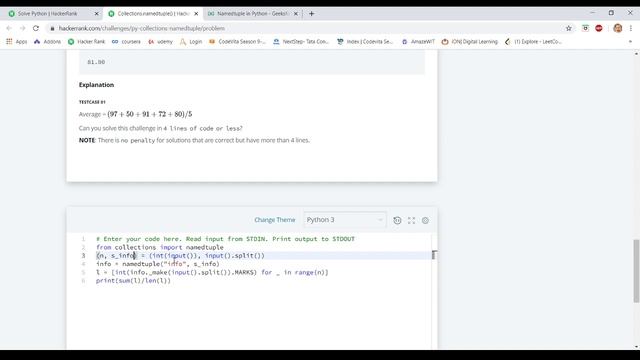Close the Collections.namedtuple tab
This screenshot has height=360, width=640.
(196, 13)
